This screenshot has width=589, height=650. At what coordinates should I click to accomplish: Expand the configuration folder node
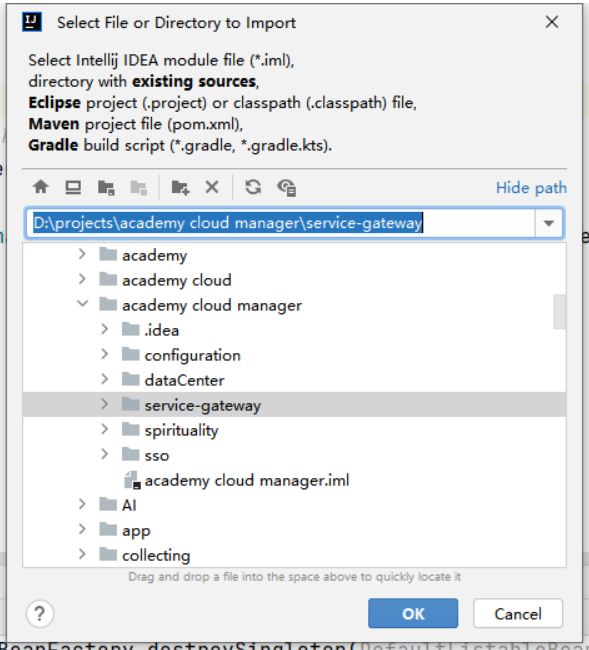click(x=104, y=354)
